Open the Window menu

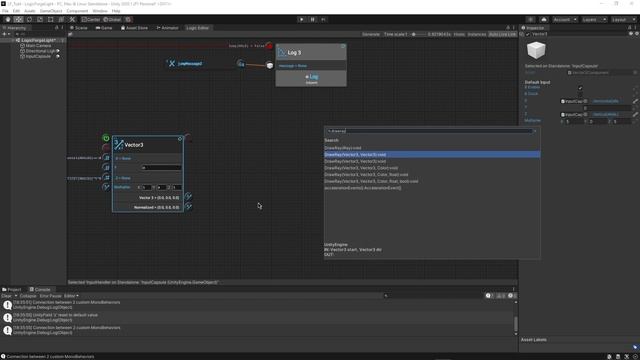tap(100, 11)
